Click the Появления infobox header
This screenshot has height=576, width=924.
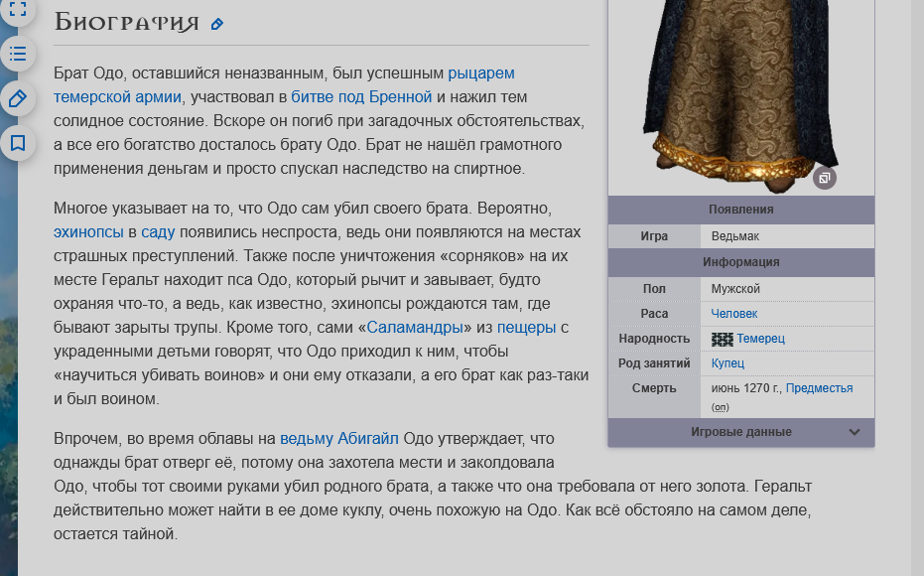[741, 210]
